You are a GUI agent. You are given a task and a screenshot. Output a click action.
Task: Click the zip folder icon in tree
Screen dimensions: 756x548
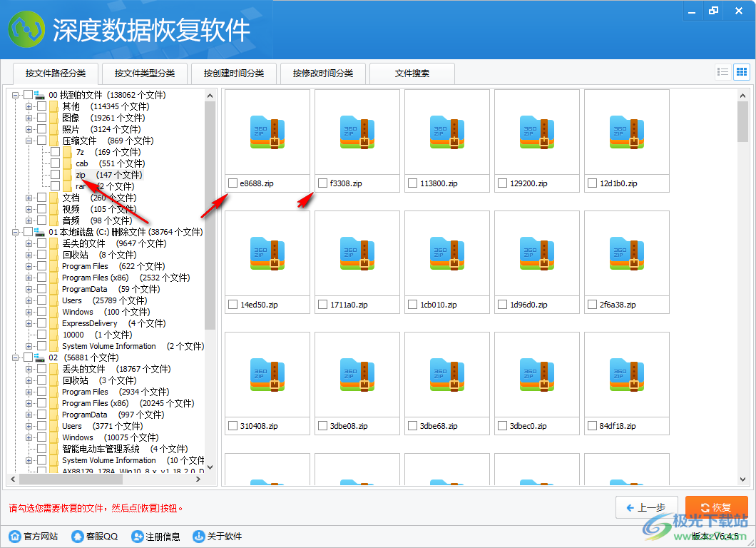coord(68,175)
